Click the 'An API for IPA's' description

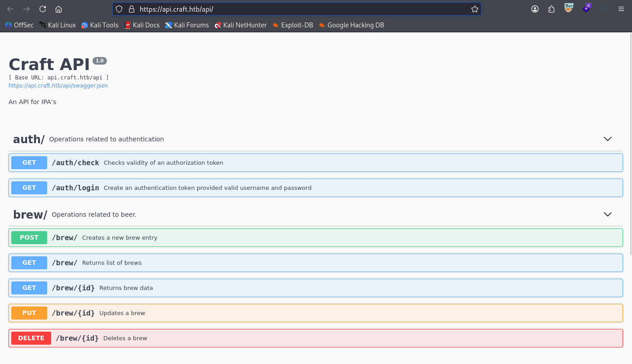click(x=32, y=102)
